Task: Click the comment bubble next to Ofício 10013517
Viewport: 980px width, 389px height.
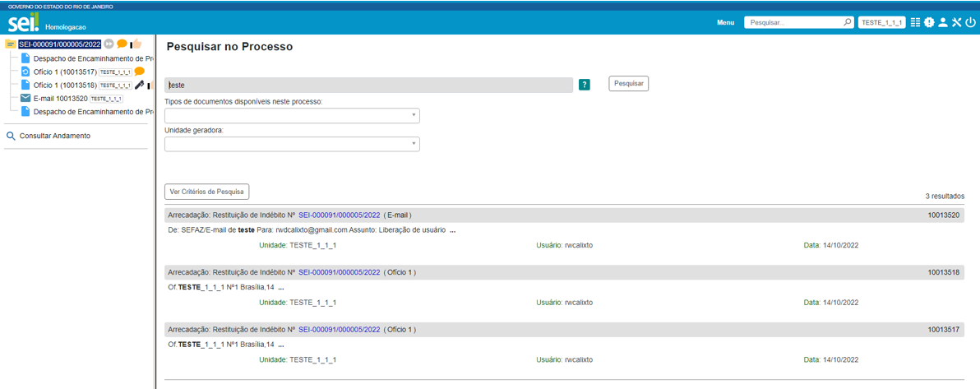Action: (x=140, y=72)
